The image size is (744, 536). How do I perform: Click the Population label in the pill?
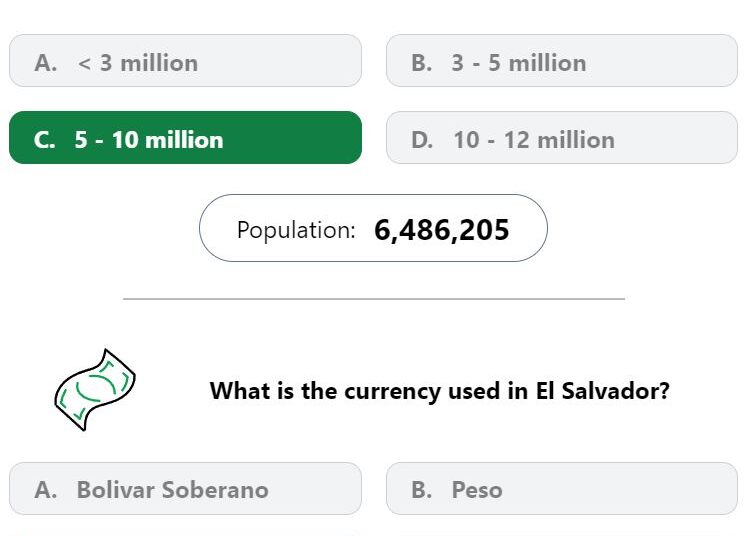296,230
